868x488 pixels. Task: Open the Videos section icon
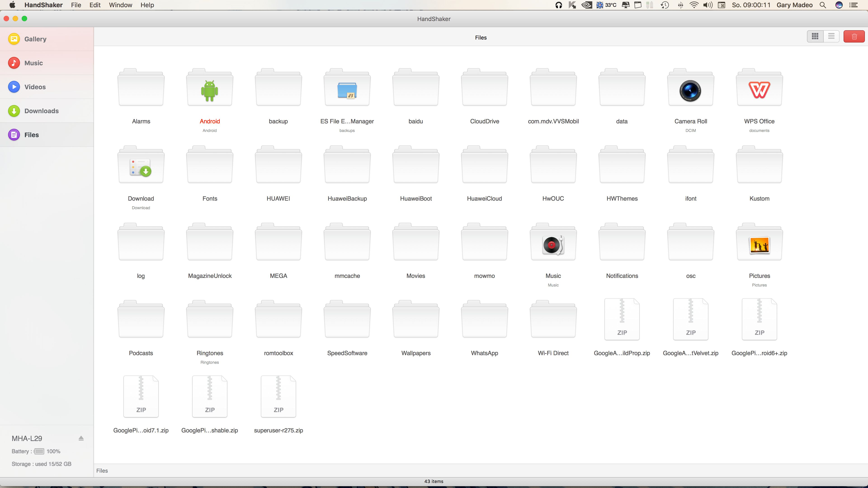coord(14,86)
